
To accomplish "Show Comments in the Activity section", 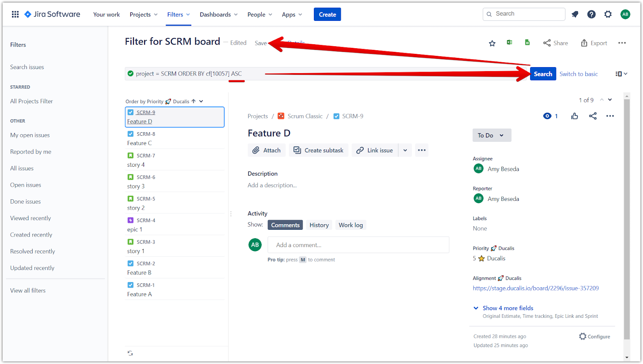I will (285, 225).
